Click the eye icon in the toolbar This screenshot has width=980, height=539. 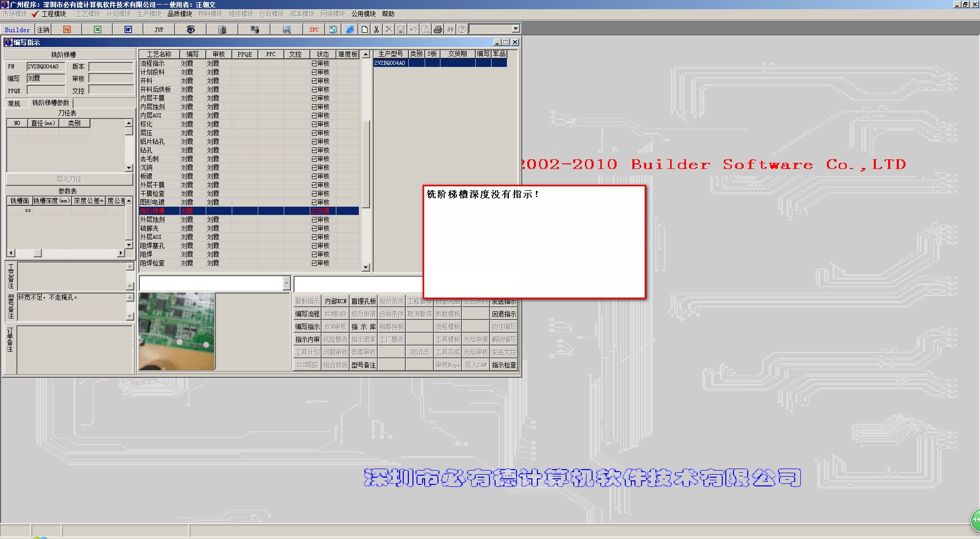click(190, 30)
